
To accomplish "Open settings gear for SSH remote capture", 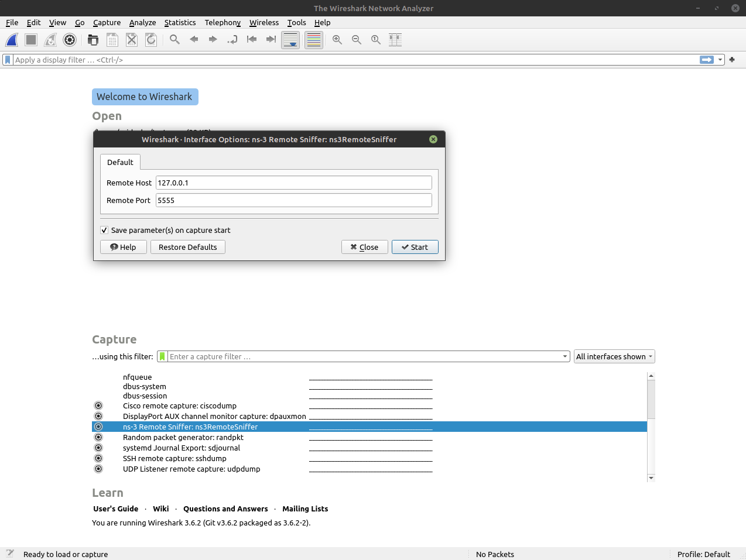I will tap(98, 458).
